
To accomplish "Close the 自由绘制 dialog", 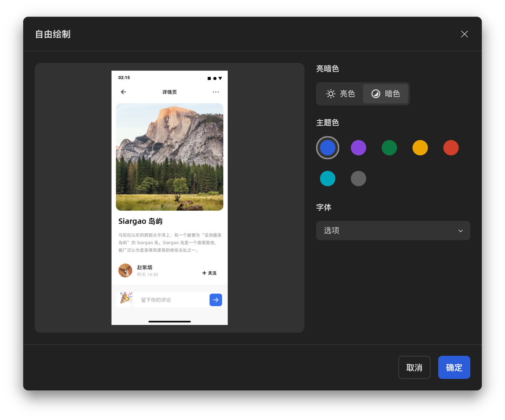I will [464, 34].
